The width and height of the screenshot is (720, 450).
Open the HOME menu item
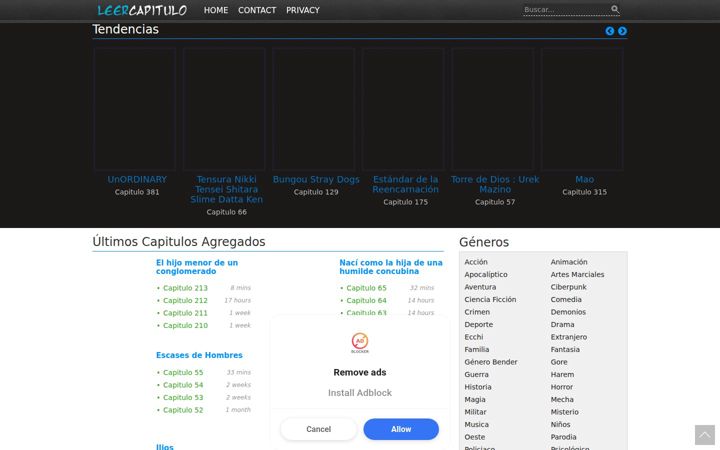point(216,10)
